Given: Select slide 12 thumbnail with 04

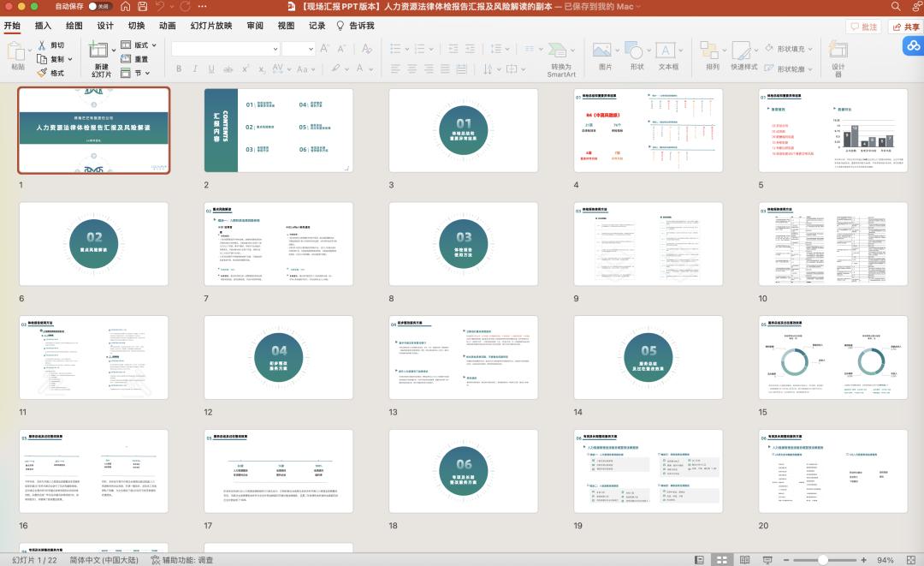Looking at the screenshot, I should [x=278, y=357].
